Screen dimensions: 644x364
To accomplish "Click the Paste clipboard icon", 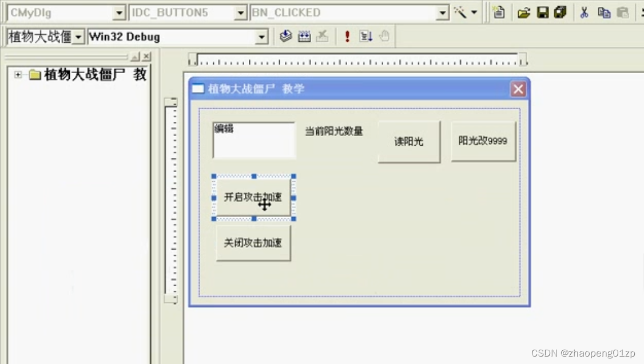I will [x=623, y=13].
